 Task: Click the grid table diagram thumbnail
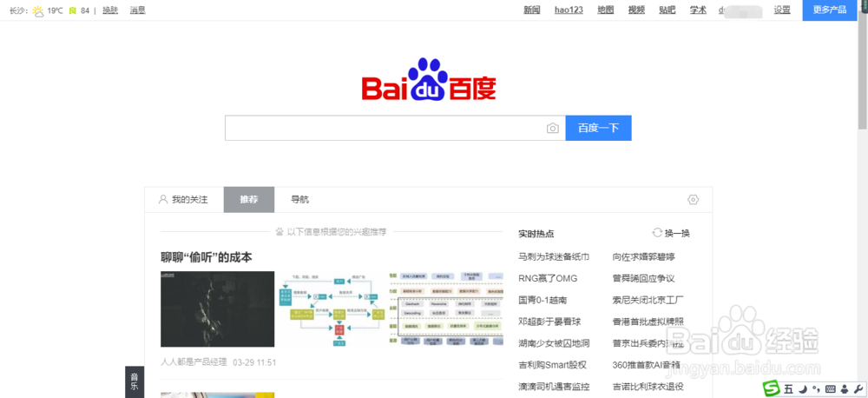(446, 308)
